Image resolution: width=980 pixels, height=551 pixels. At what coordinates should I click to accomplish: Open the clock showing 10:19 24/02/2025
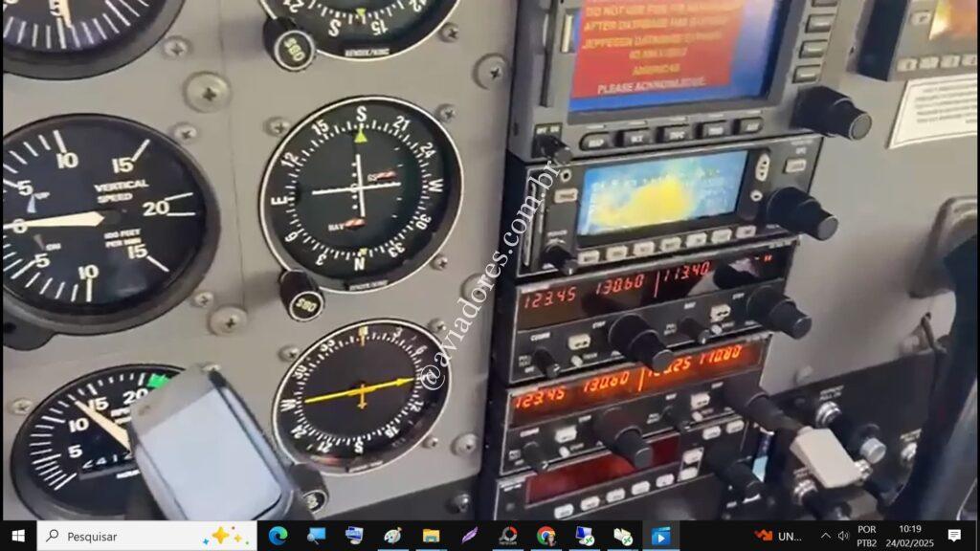(910, 536)
